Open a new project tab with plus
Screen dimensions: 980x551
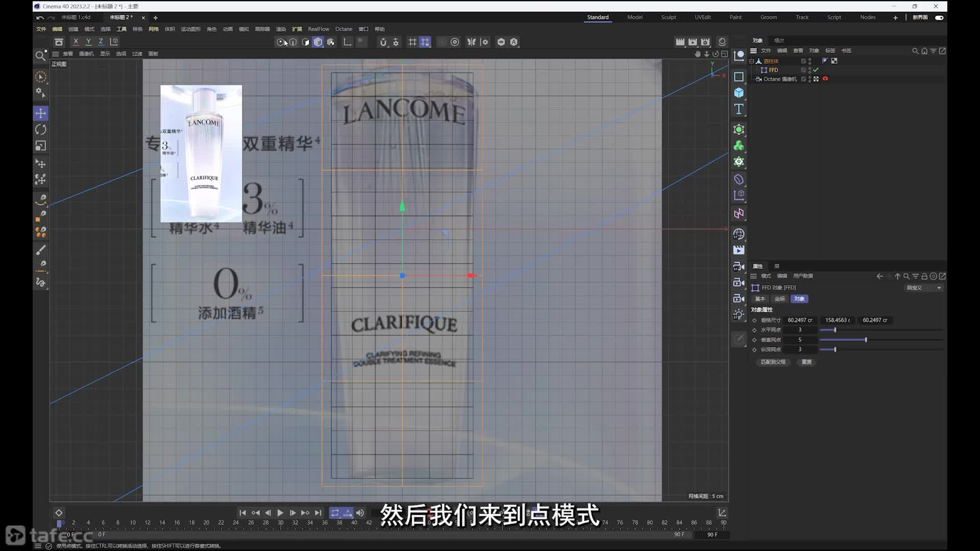coord(156,18)
